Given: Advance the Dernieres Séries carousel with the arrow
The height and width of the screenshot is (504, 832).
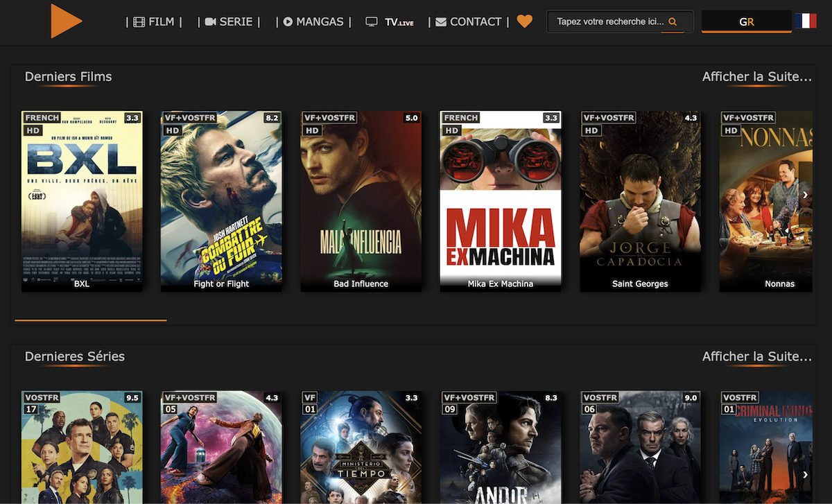Looking at the screenshot, I should coord(805,475).
